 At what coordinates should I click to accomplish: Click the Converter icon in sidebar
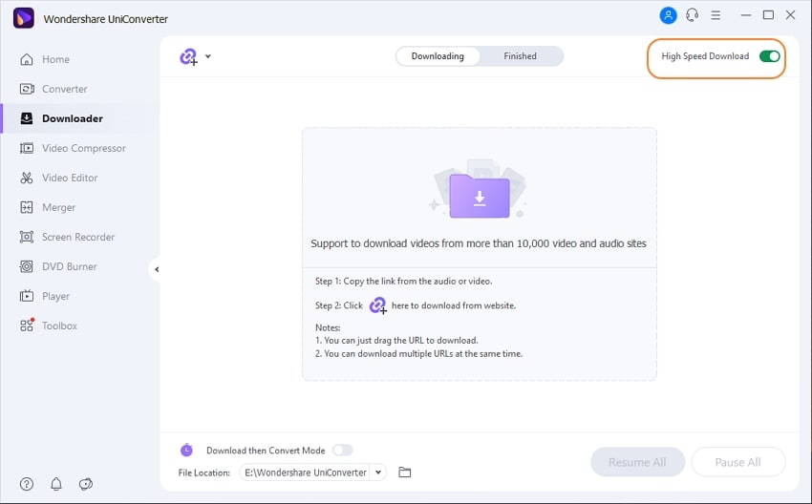coord(27,89)
